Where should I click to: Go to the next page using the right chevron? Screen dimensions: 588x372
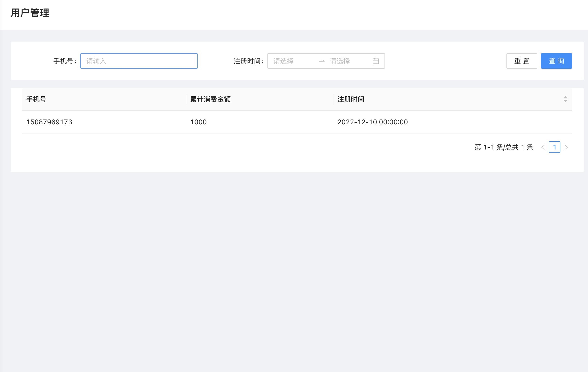(x=566, y=147)
